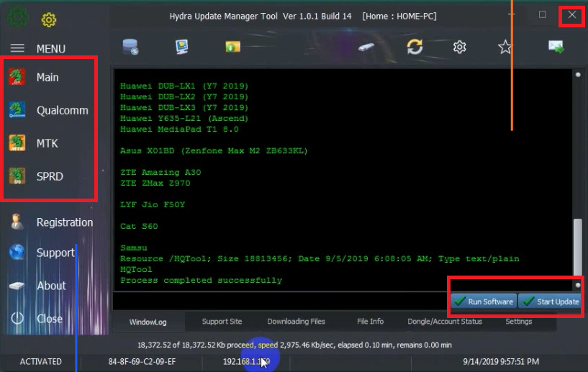Click the About drive icon
The image size is (588, 372).
tap(17, 286)
